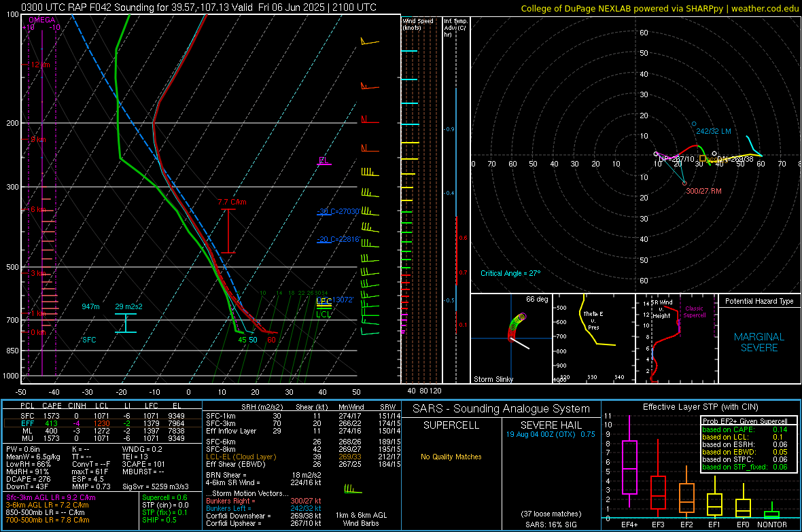Click the 242/32 LM hodograph marker label

click(x=714, y=131)
